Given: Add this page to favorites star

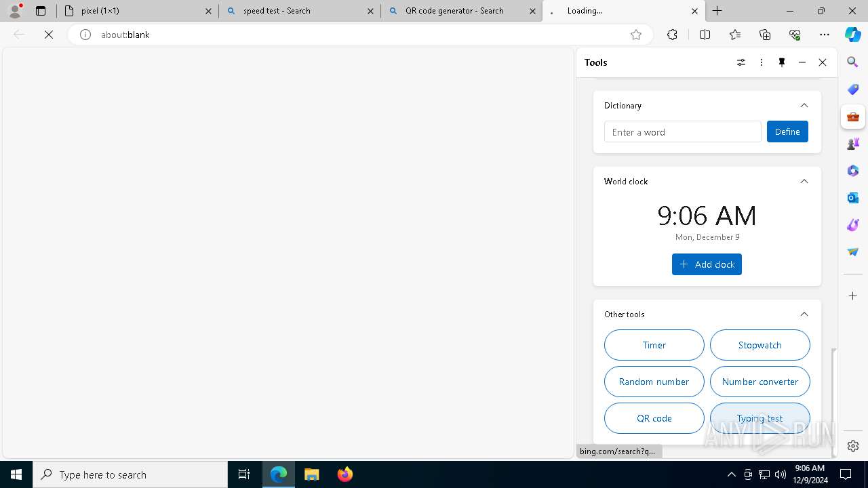Looking at the screenshot, I should pos(636,35).
